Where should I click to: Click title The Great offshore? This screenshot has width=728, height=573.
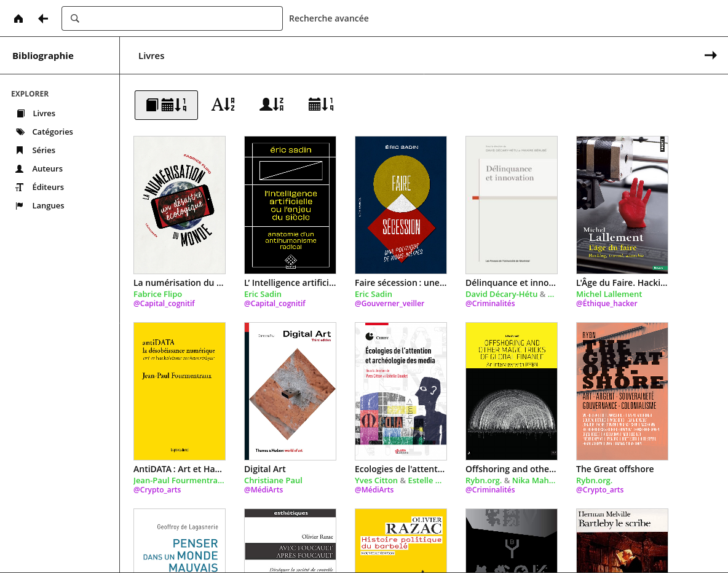[615, 469]
